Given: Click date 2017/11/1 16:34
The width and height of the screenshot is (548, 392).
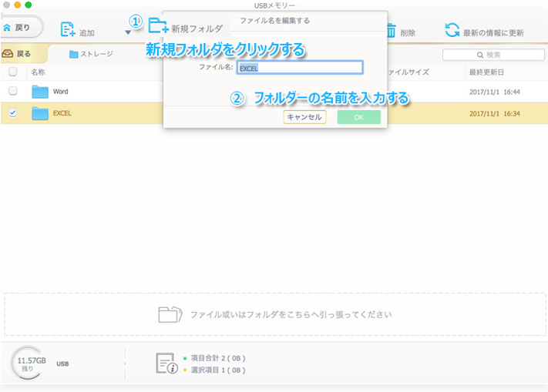Looking at the screenshot, I should 495,114.
